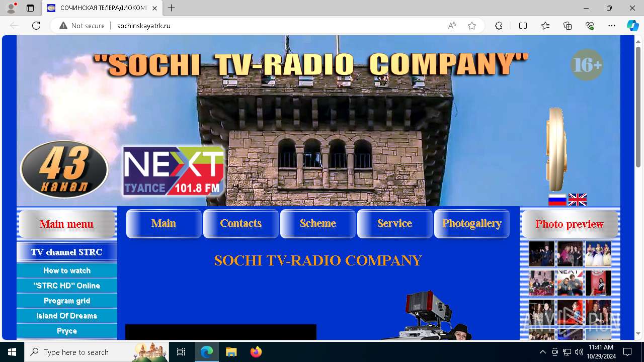Click the 43 канал channel logo

pyautogui.click(x=64, y=169)
